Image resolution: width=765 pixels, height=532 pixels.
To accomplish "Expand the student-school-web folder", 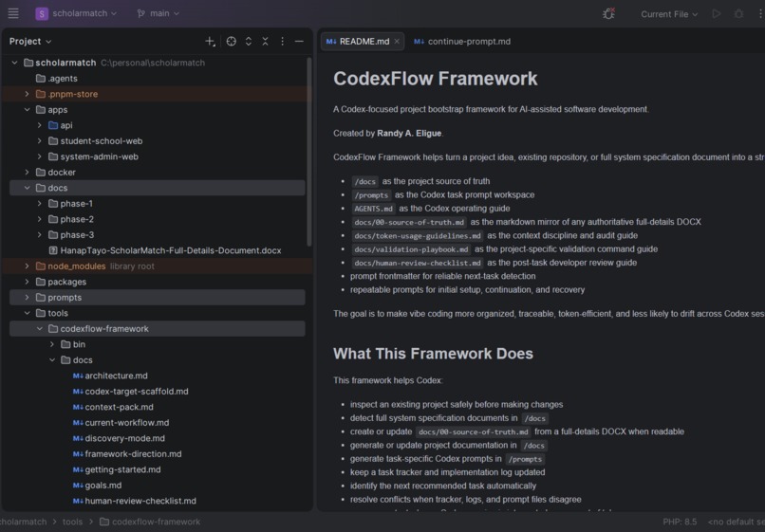I will coord(40,140).
